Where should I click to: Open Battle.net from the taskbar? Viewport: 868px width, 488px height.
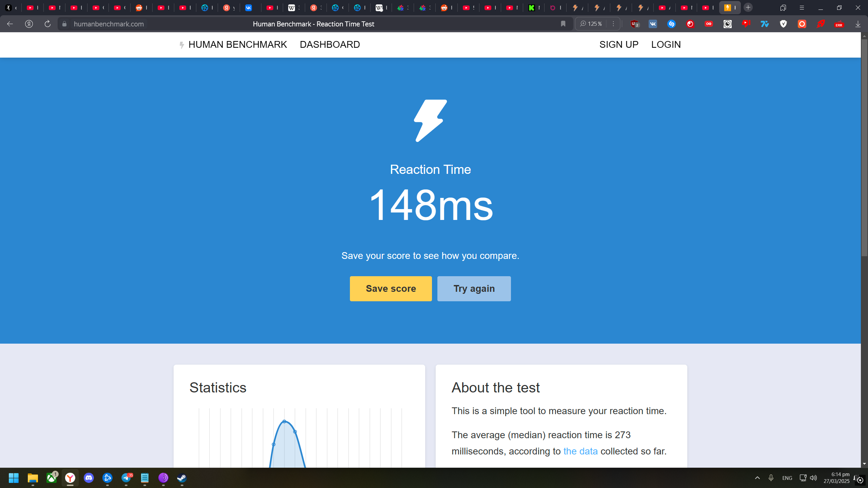click(x=107, y=478)
